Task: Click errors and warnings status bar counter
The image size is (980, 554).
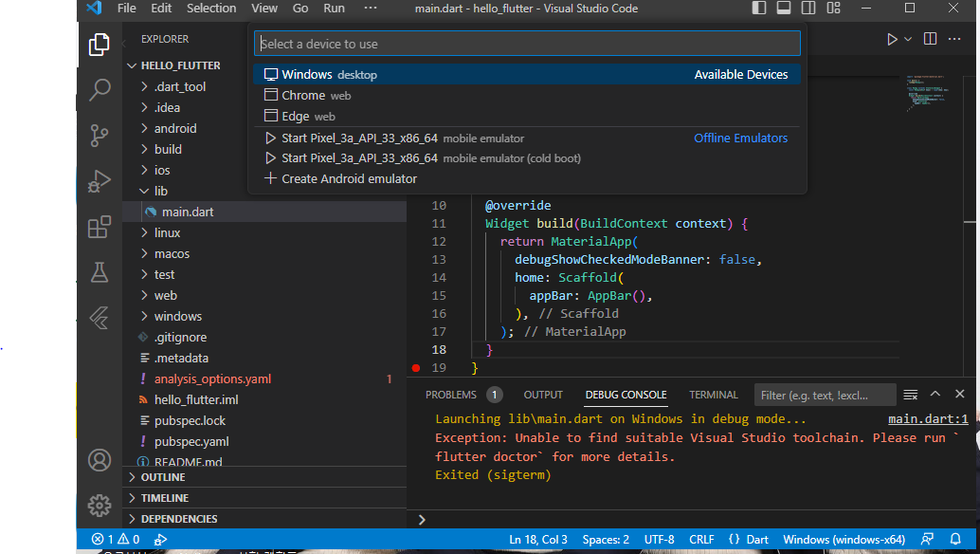Action: [x=116, y=540]
